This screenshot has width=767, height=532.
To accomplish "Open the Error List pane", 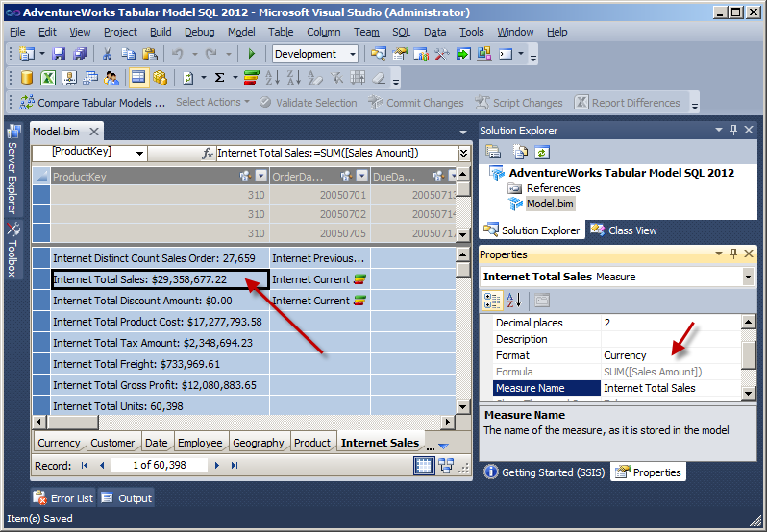I will click(63, 498).
